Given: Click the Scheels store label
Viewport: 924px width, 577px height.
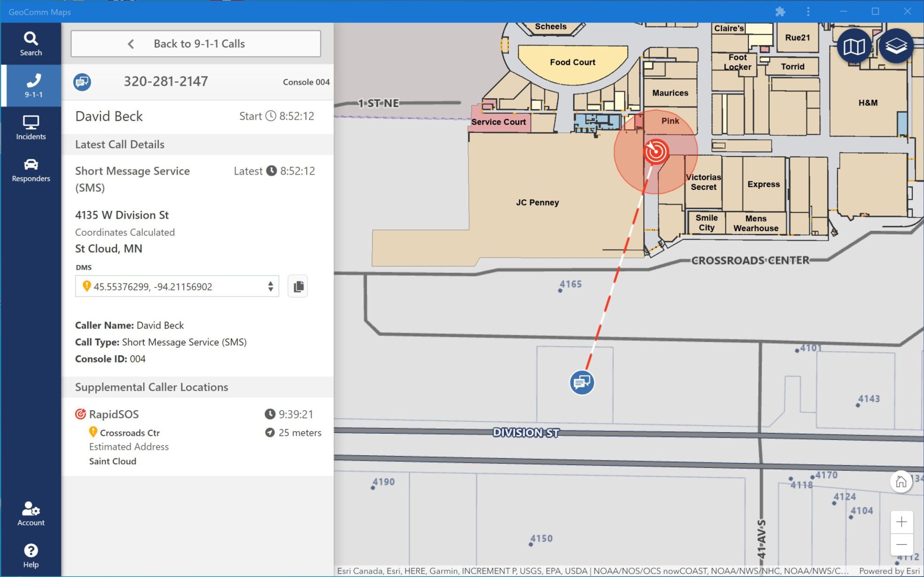Looking at the screenshot, I should [551, 27].
